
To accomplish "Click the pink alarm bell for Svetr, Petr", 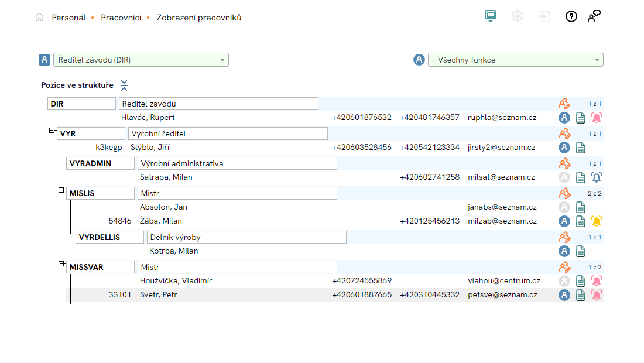I will pos(597,295).
